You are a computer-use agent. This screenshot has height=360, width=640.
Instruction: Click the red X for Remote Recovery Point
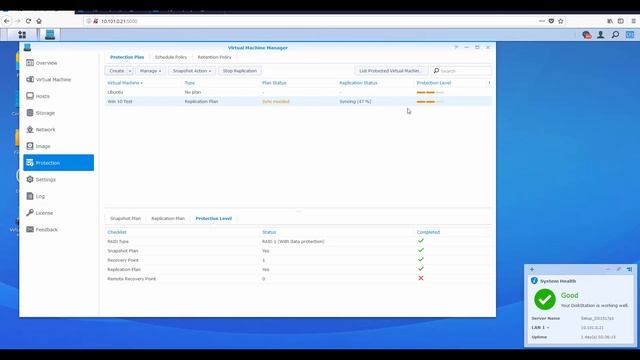click(421, 278)
